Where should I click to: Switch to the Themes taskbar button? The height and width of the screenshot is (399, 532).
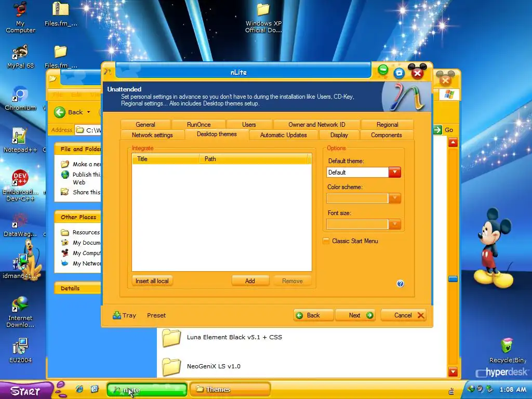(230, 389)
